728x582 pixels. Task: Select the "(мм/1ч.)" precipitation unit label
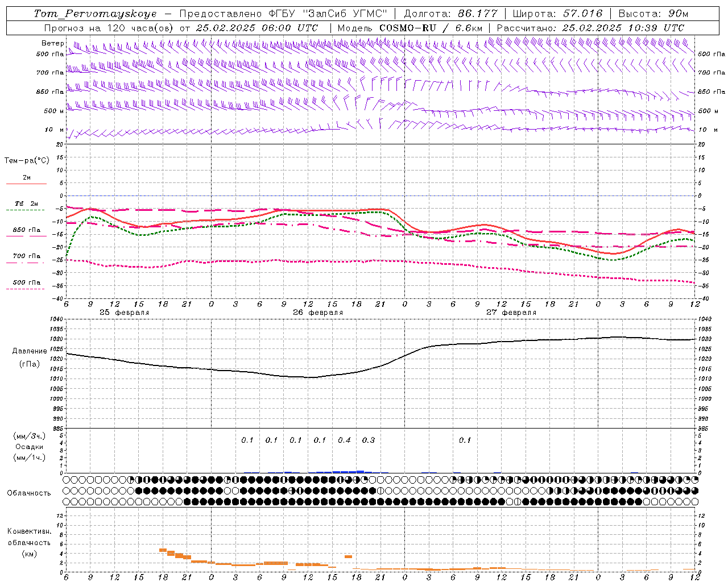pyautogui.click(x=30, y=458)
